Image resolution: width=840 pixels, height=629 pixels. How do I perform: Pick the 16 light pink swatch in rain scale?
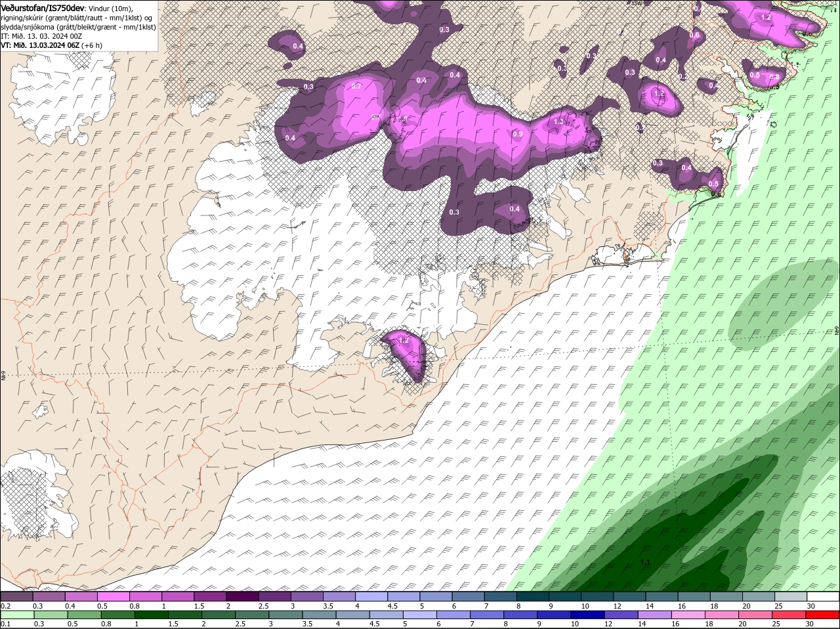[x=688, y=615]
